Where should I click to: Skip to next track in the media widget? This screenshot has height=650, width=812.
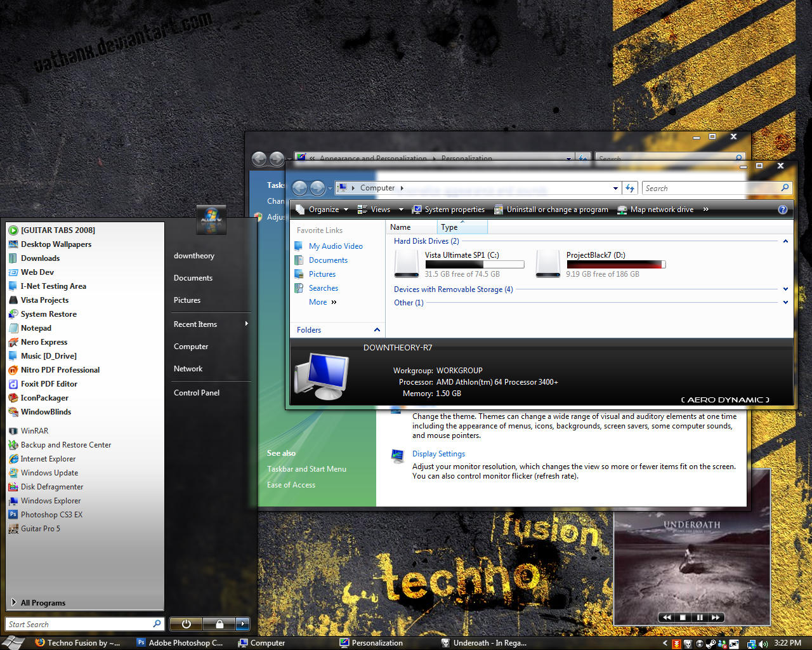[x=716, y=617]
